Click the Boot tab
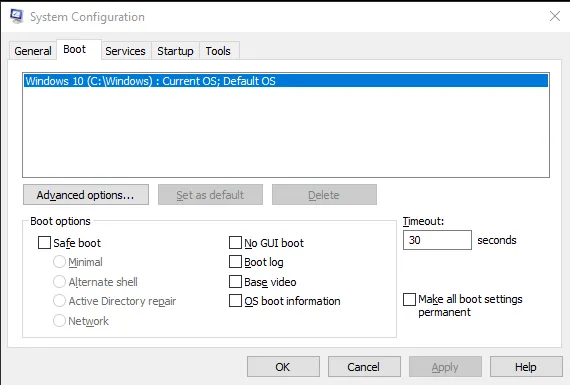This screenshot has height=385, width=570. (75, 49)
